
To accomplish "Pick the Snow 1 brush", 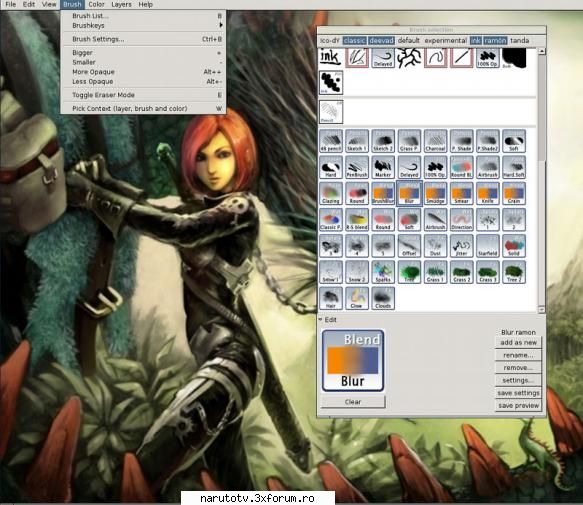I will pyautogui.click(x=331, y=272).
